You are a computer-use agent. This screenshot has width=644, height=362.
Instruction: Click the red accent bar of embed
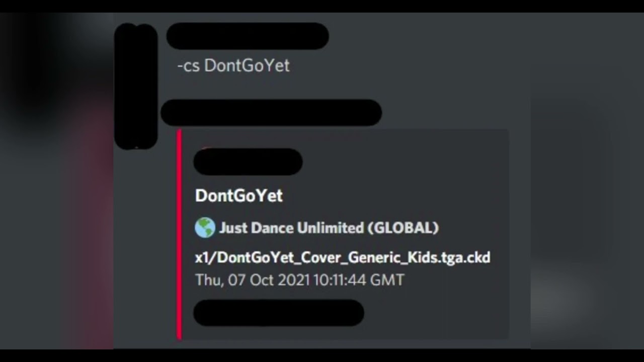pos(179,234)
